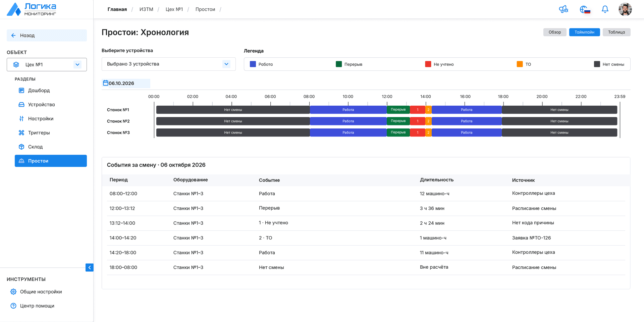
Task: Click the red Не учтено legend swatch
Action: coord(428,64)
